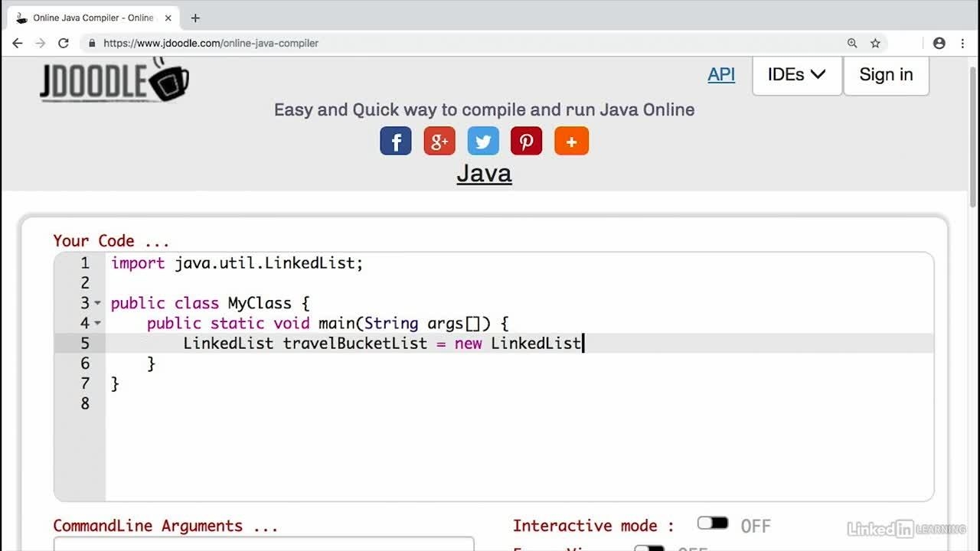
Task: Share the page via Twitter icon
Action: point(483,142)
